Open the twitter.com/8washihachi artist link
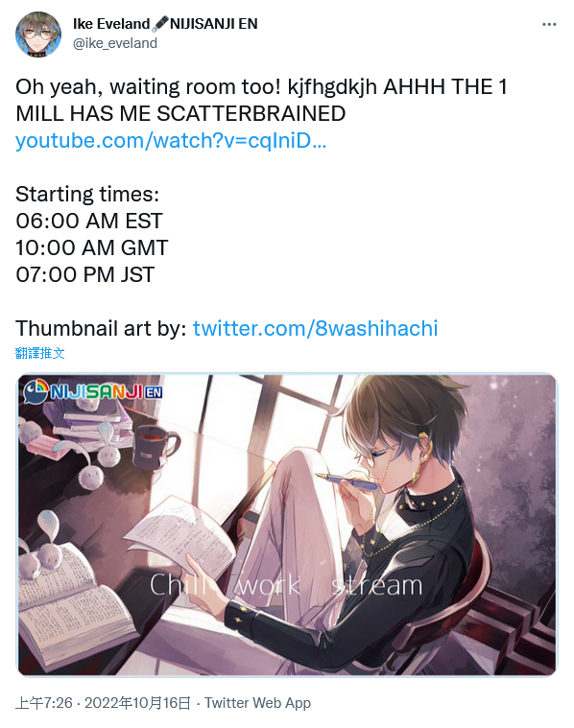Viewport: 574px width, 728px height. pos(315,328)
